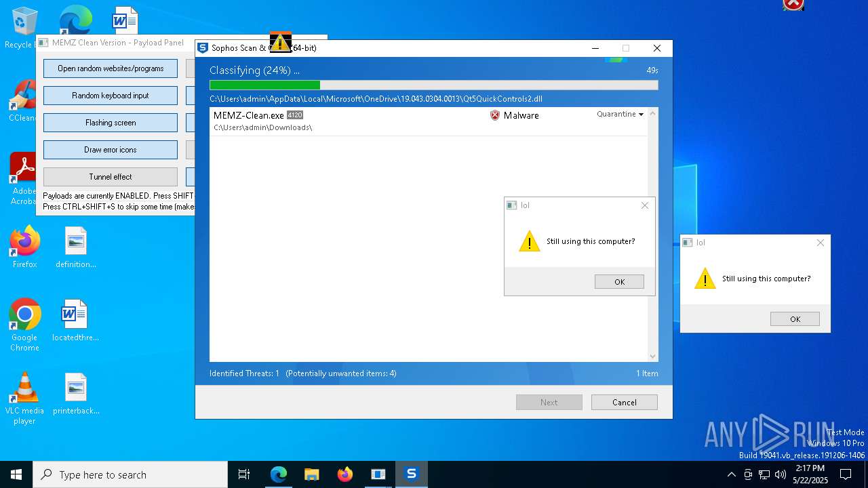The height and width of the screenshot is (488, 868).
Task: Toggle Random keyboard input payload
Action: 111,96
